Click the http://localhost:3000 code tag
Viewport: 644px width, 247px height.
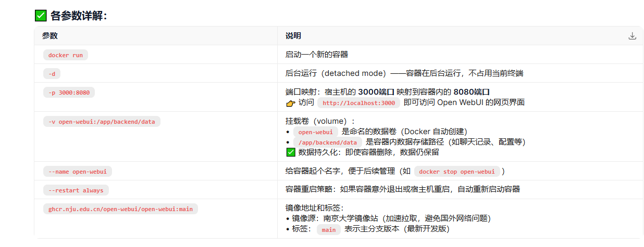click(x=359, y=103)
